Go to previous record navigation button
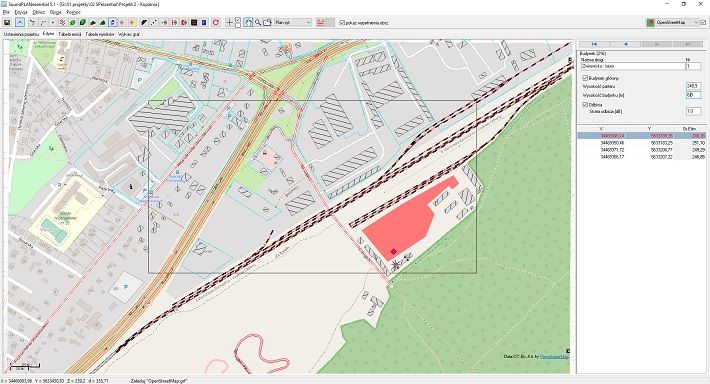Image resolution: width=710 pixels, height=384 pixels. (625, 44)
